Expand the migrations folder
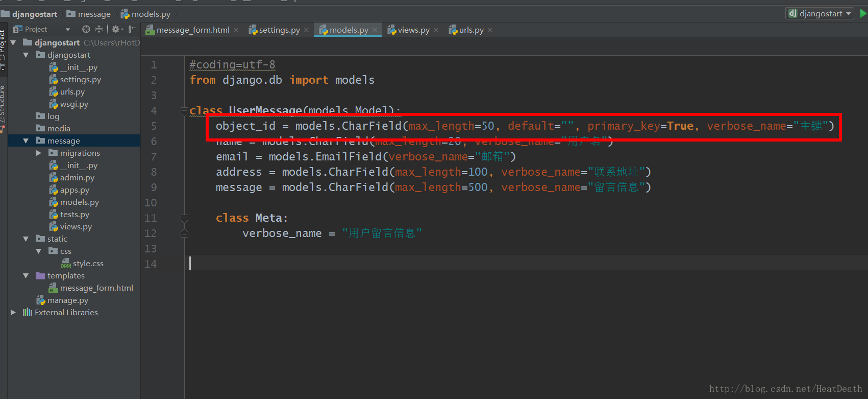The width and height of the screenshot is (868, 399). tap(38, 153)
